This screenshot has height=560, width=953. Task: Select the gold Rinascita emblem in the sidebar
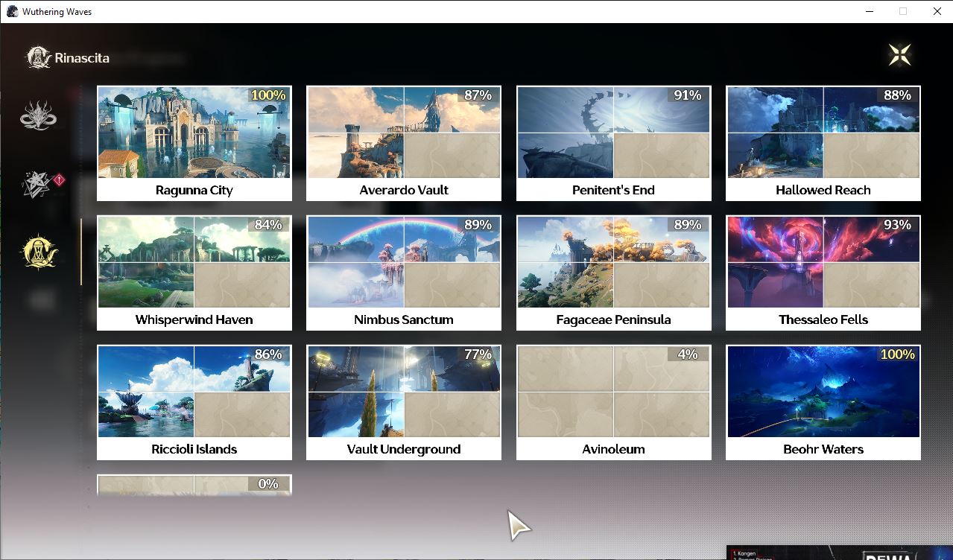[x=39, y=252]
